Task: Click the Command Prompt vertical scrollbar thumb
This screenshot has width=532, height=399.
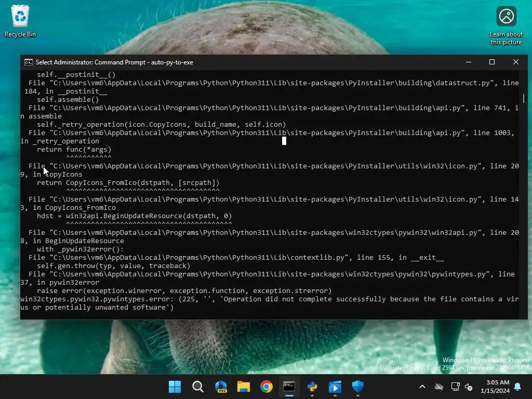Action: point(524,98)
